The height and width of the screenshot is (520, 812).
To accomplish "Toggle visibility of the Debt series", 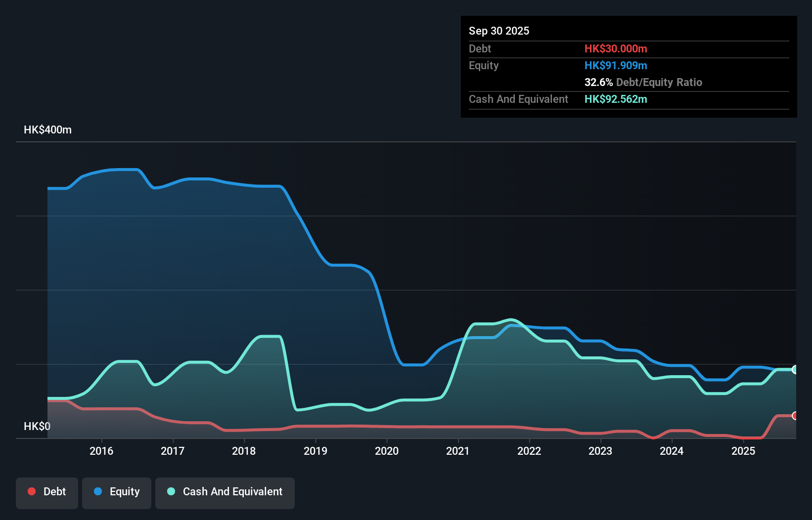I will pos(47,491).
